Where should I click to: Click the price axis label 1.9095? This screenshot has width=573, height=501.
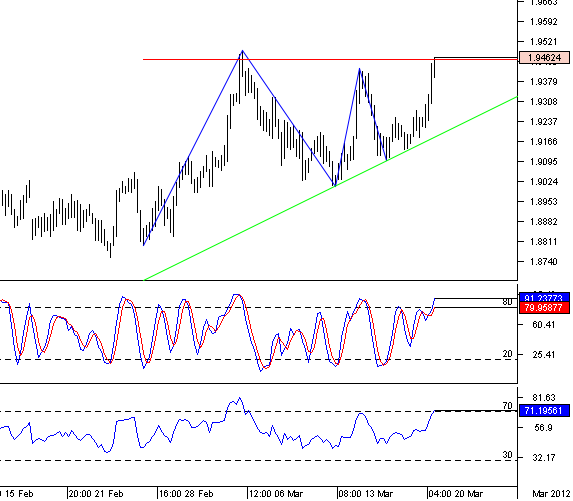(544, 162)
